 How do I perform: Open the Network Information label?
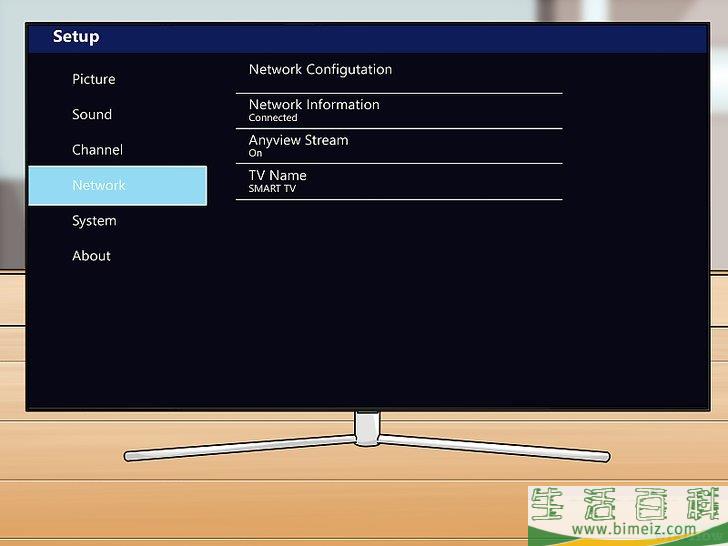(x=314, y=104)
